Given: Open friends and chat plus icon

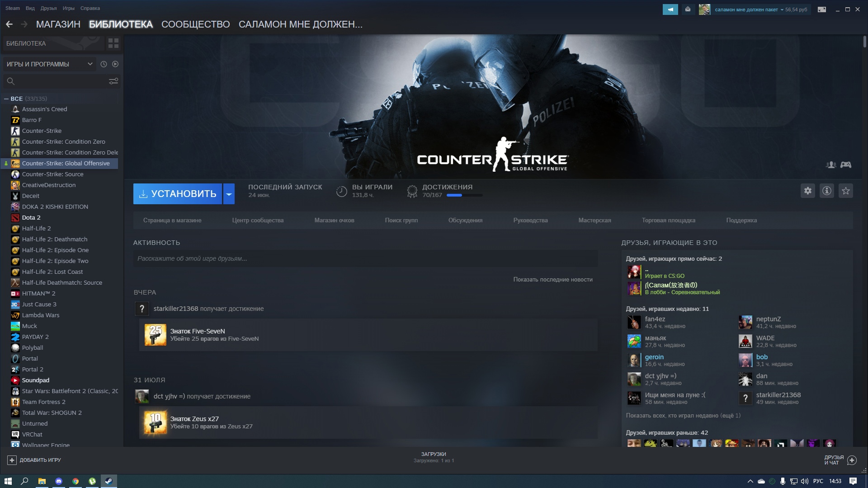Looking at the screenshot, I should click(852, 460).
